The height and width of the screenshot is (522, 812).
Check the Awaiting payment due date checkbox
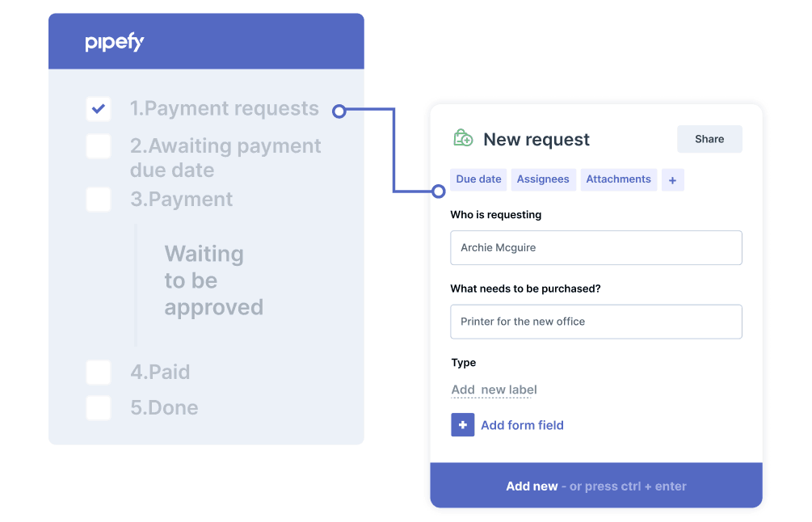pos(99,146)
